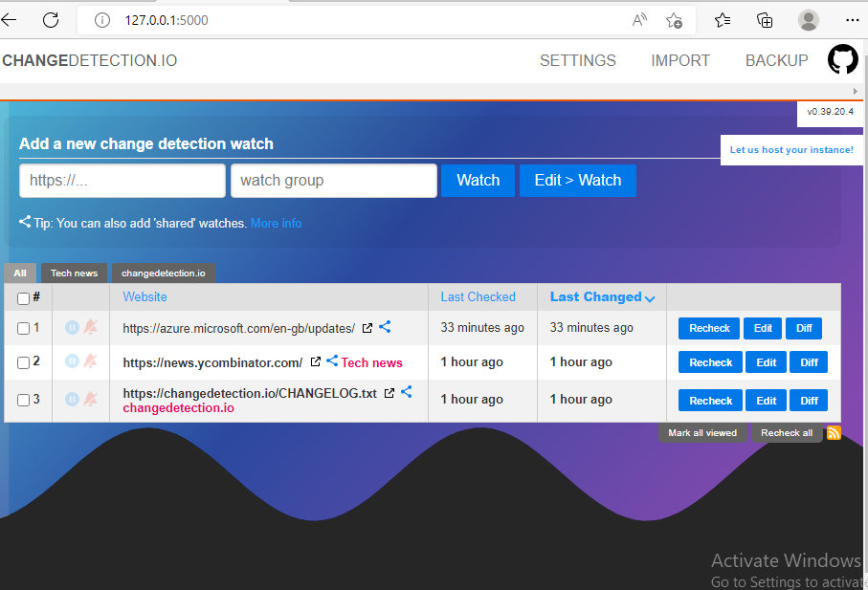Select the changedetection.io group tab
Image resolution: width=868 pixels, height=590 pixels.
tap(164, 273)
